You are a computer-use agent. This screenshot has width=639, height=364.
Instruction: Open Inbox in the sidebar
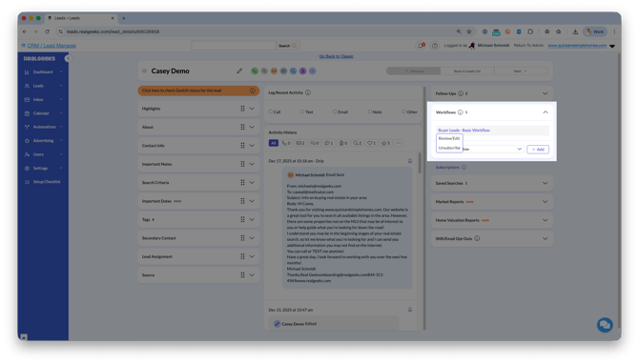coord(43,100)
